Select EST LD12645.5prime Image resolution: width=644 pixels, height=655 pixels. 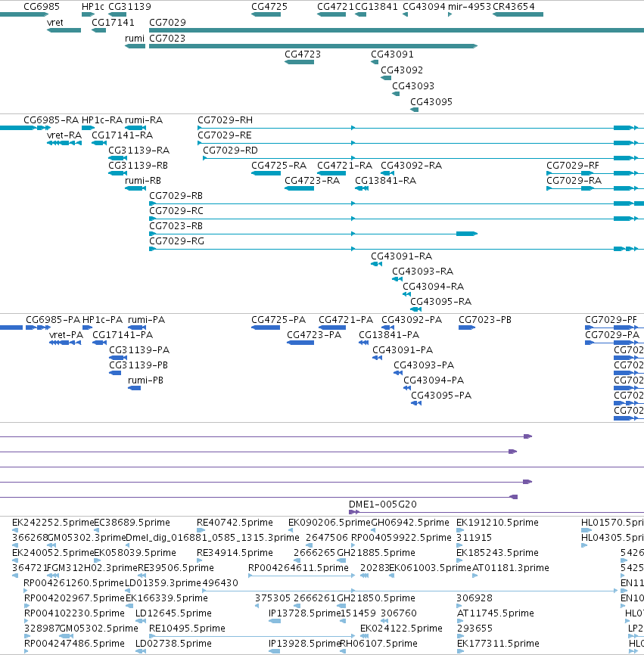pyautogui.click(x=173, y=613)
